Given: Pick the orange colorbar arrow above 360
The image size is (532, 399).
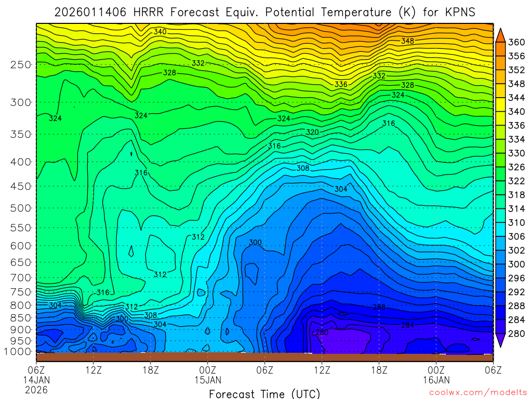Looking at the screenshot, I should tap(500, 36).
